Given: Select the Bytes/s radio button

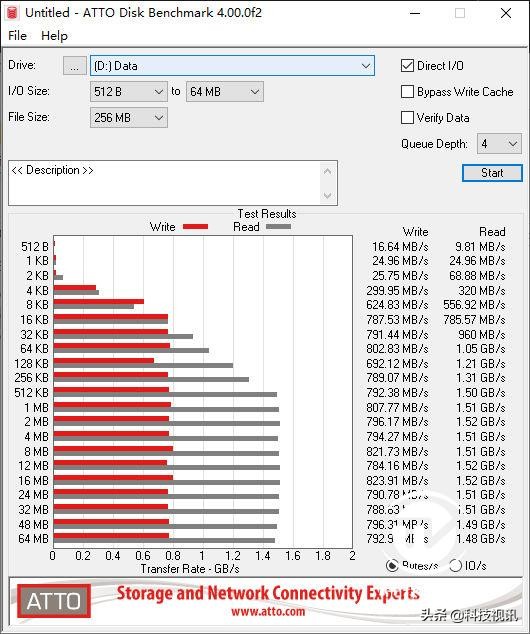Looking at the screenshot, I should pyautogui.click(x=392, y=565).
